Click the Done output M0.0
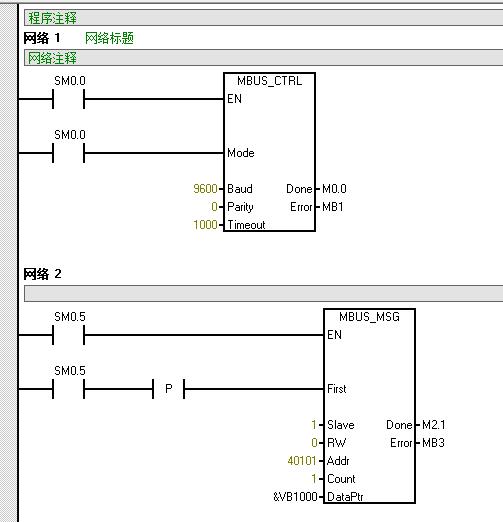The height and width of the screenshot is (522, 503). (334, 189)
